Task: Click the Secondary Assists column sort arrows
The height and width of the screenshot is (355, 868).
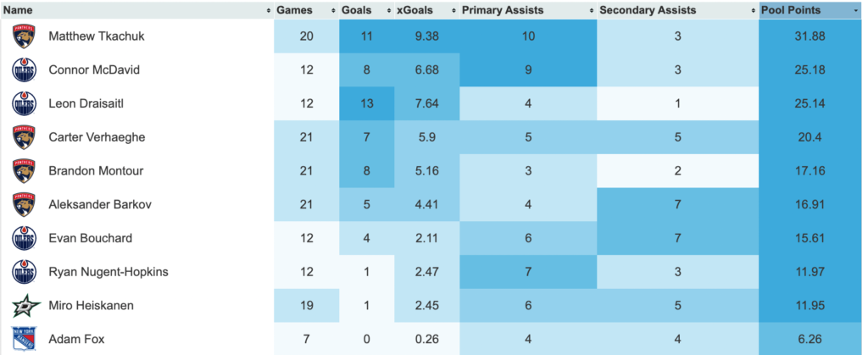Action: coord(754,10)
